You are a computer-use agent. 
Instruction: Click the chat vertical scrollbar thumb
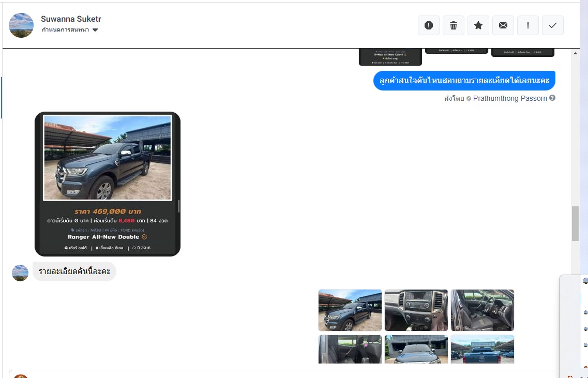[575, 223]
